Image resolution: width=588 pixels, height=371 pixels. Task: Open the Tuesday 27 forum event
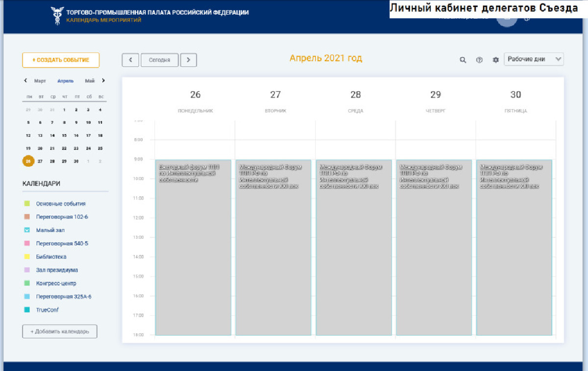273,247
